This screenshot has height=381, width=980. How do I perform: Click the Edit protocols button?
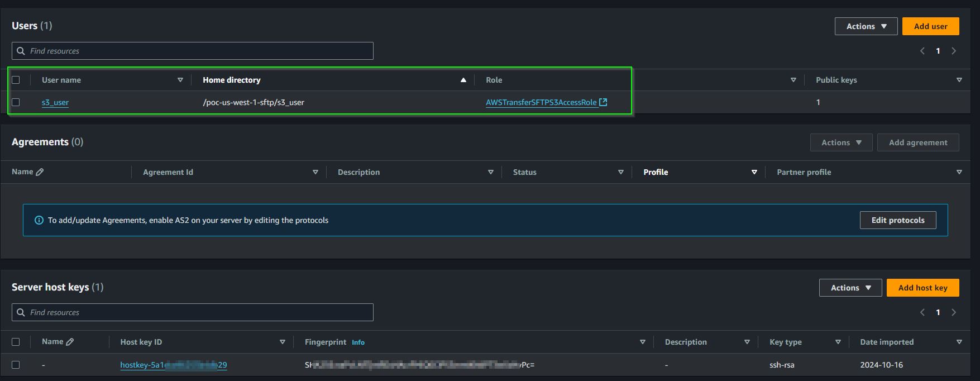tap(898, 220)
